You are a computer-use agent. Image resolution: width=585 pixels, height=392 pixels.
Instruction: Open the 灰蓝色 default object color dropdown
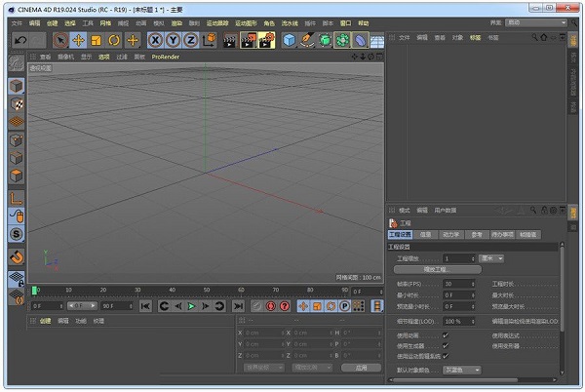[x=462, y=370]
